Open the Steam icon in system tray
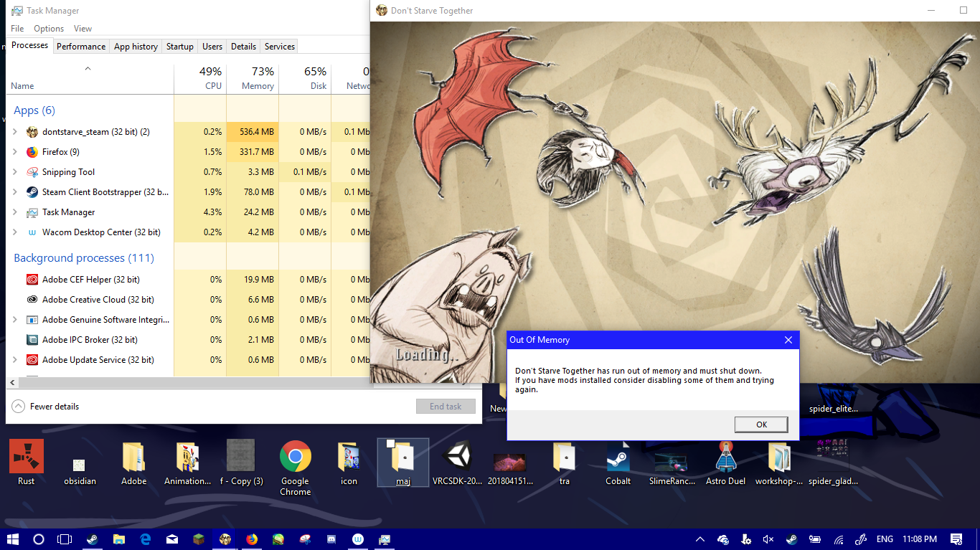The image size is (980, 550). click(791, 539)
